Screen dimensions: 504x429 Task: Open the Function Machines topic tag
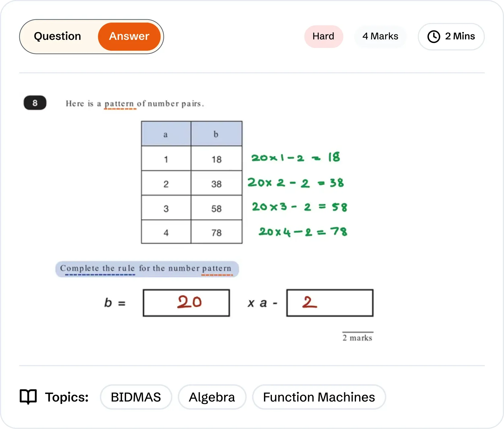[319, 397]
